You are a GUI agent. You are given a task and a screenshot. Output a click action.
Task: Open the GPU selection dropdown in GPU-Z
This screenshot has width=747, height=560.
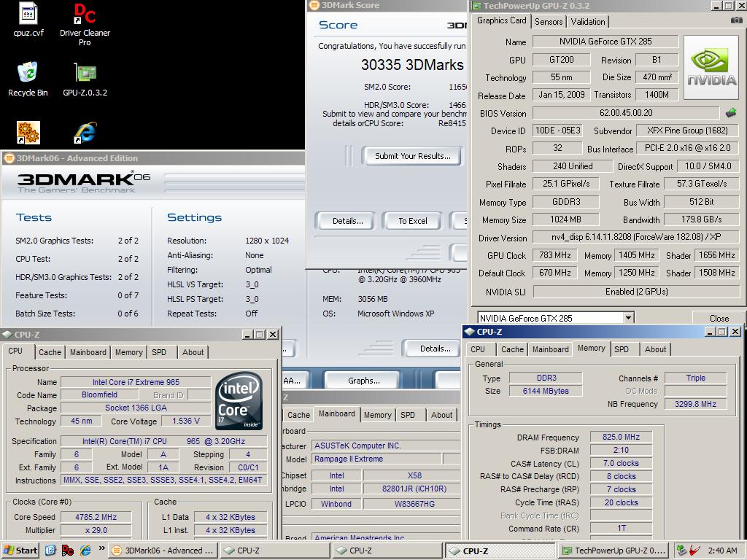(628, 318)
